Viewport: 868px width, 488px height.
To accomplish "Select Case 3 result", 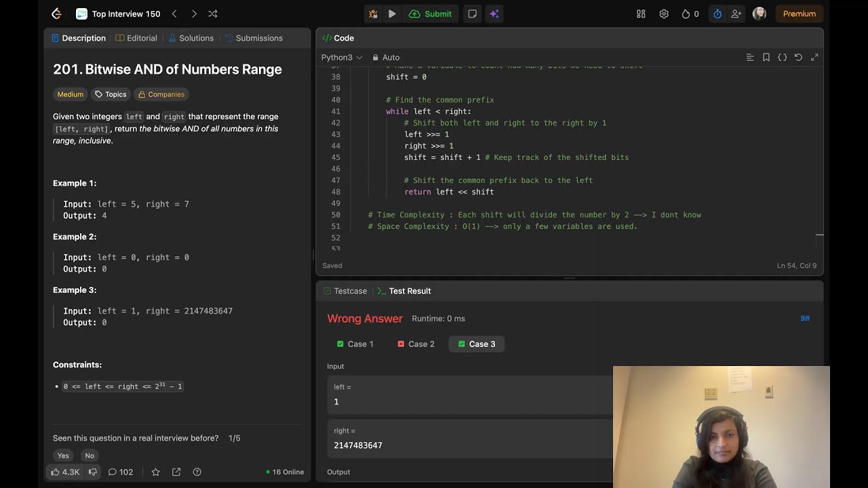I will click(477, 344).
